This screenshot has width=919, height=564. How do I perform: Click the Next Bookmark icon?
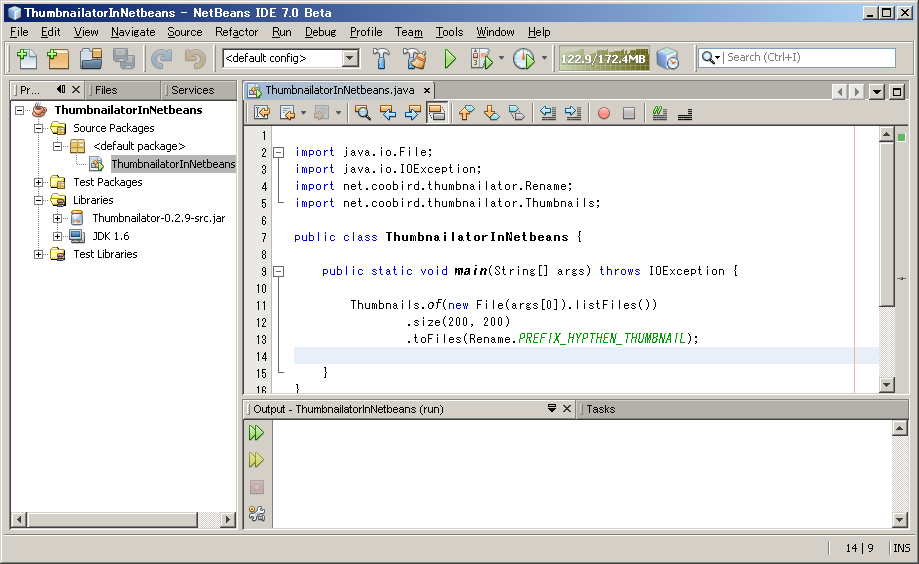[x=492, y=113]
